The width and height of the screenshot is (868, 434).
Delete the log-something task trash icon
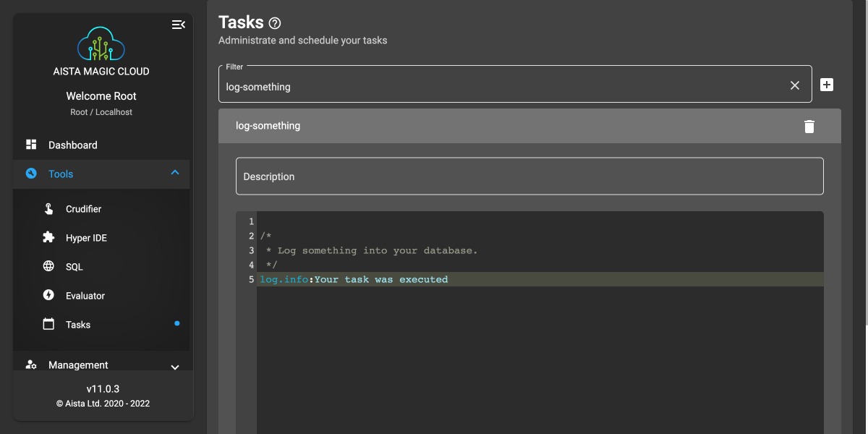point(809,127)
